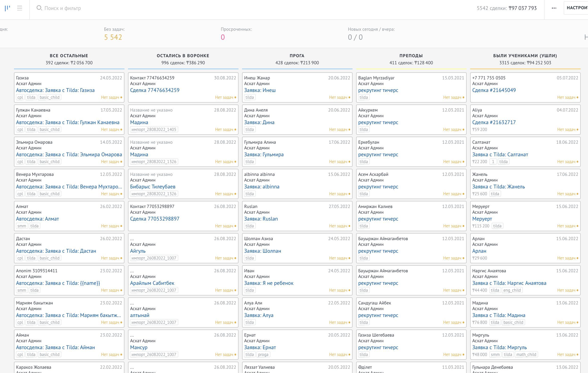Open deal Автосделка: Заявка с Tilda: Дастан

[56, 251]
